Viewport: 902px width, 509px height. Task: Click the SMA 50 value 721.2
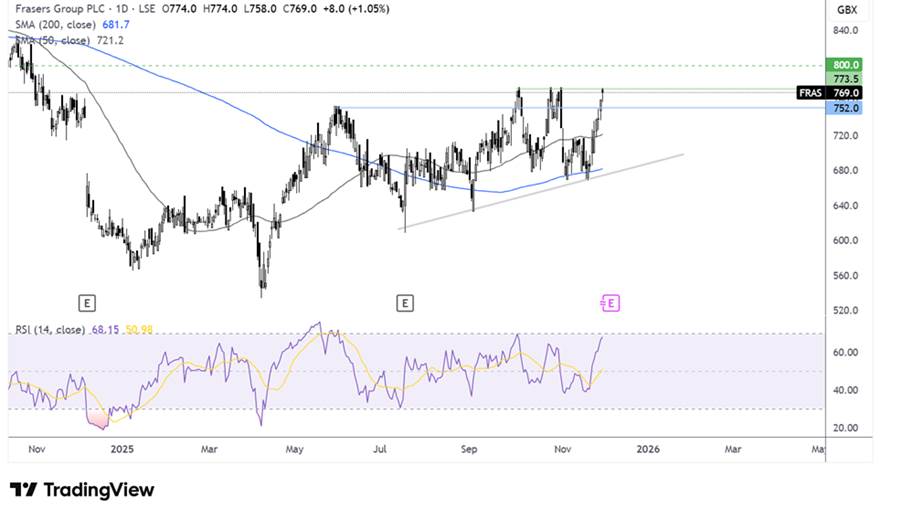(x=116, y=40)
